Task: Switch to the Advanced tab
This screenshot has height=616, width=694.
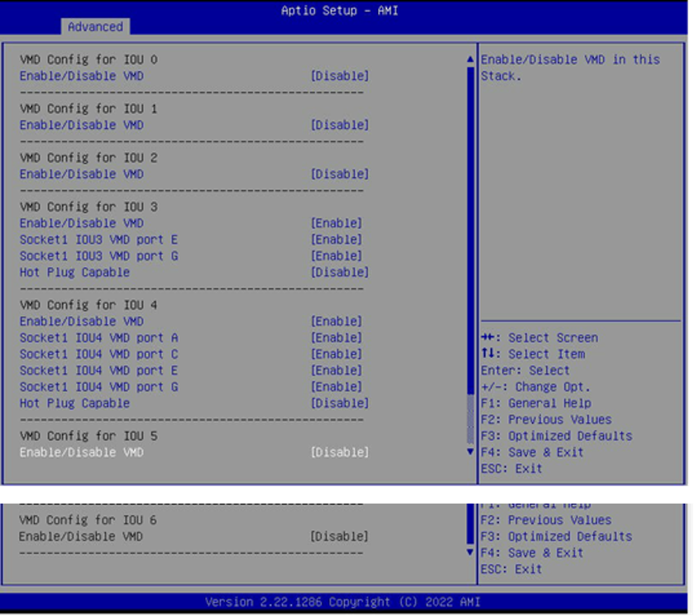Action: pos(95,26)
